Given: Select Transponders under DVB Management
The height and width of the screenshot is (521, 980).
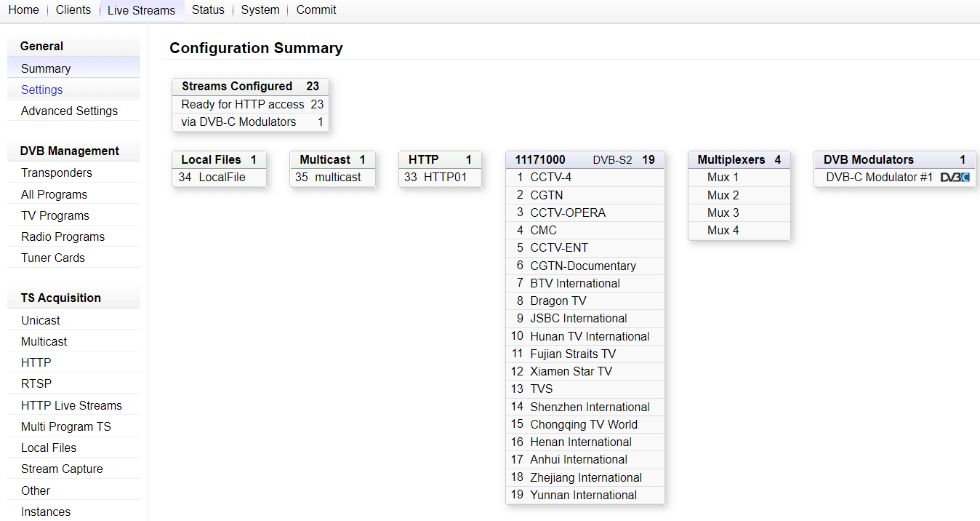Looking at the screenshot, I should pos(57,173).
